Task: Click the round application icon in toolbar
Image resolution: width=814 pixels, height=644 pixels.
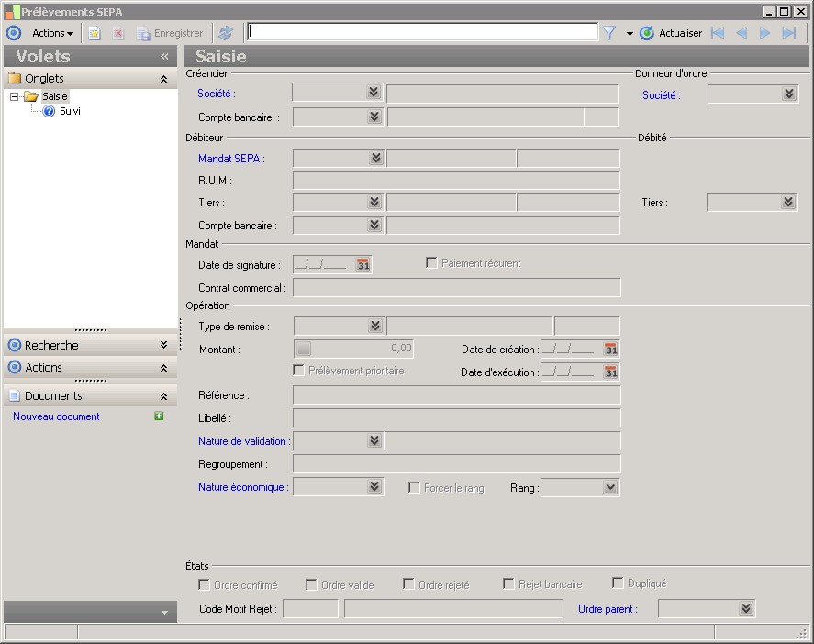Action: point(14,33)
